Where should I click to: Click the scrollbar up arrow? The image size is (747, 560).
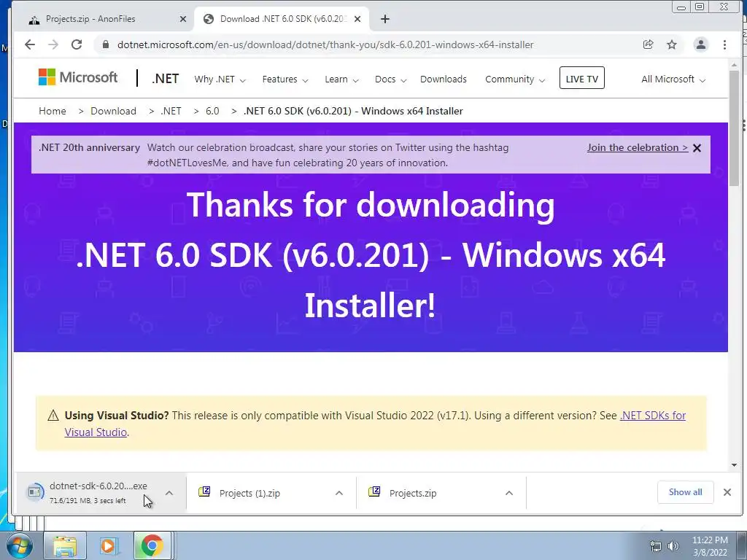tap(734, 64)
